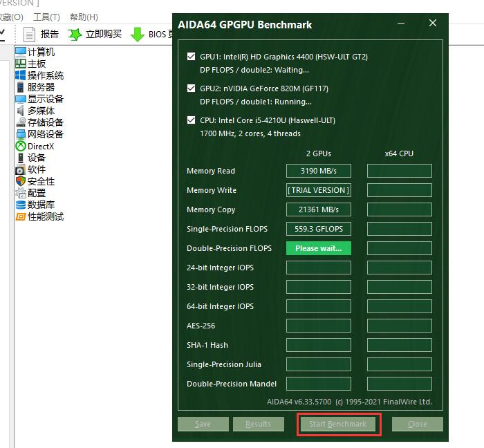Select the Server (服务器) icon
The width and height of the screenshot is (484, 448).
[21, 87]
